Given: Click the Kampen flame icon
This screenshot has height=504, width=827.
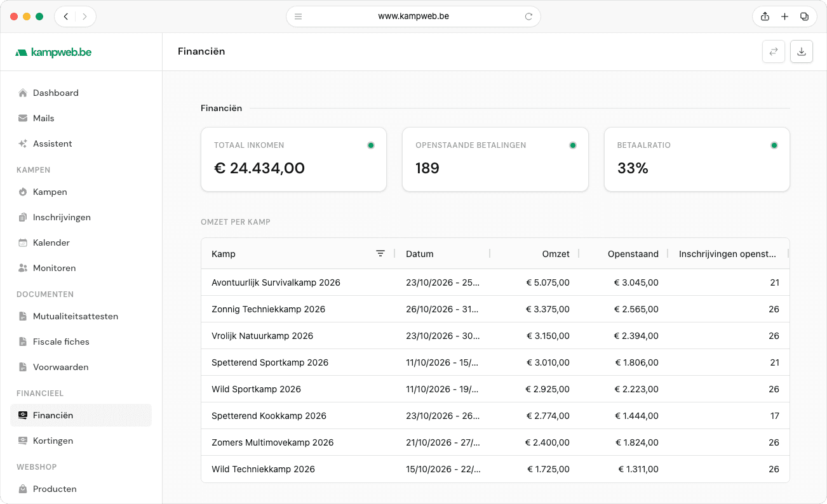Looking at the screenshot, I should tap(23, 192).
